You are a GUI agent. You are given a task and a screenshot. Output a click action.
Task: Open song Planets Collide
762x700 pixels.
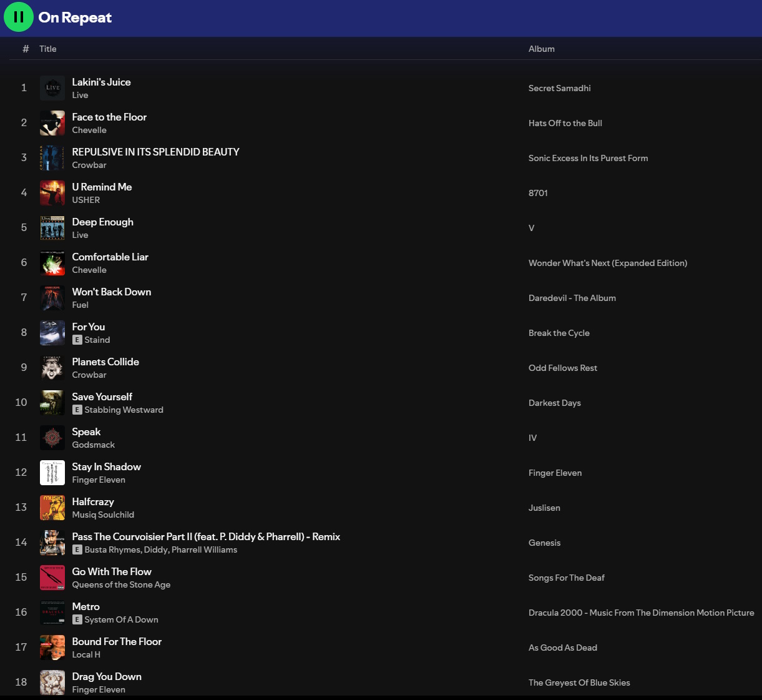click(105, 362)
